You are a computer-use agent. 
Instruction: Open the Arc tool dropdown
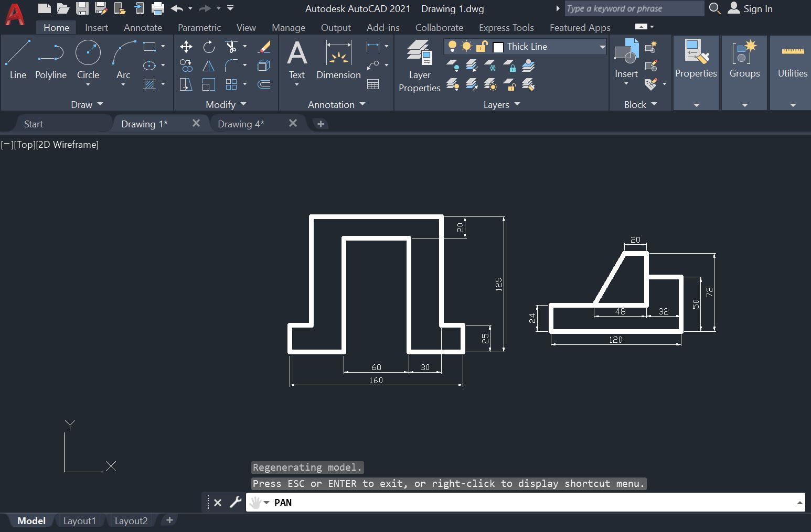click(x=123, y=85)
